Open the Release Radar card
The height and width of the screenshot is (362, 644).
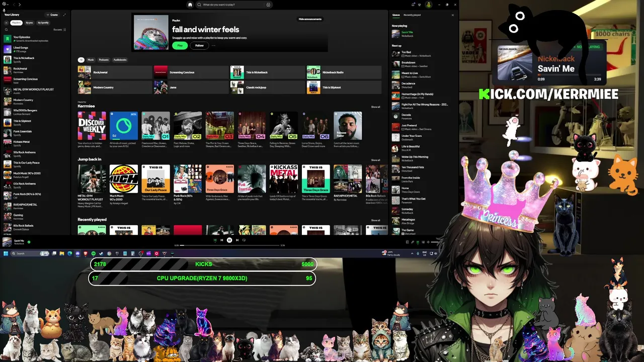pos(348,129)
